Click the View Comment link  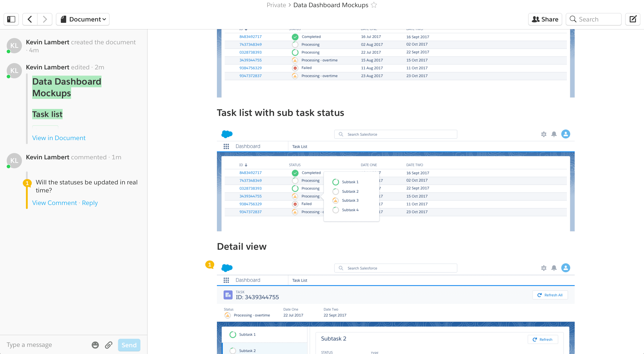pyautogui.click(x=55, y=203)
